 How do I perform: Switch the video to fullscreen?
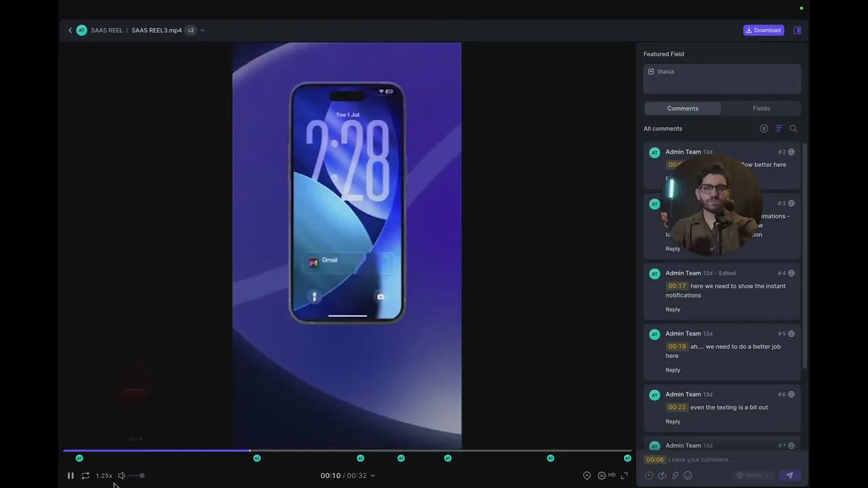click(625, 476)
